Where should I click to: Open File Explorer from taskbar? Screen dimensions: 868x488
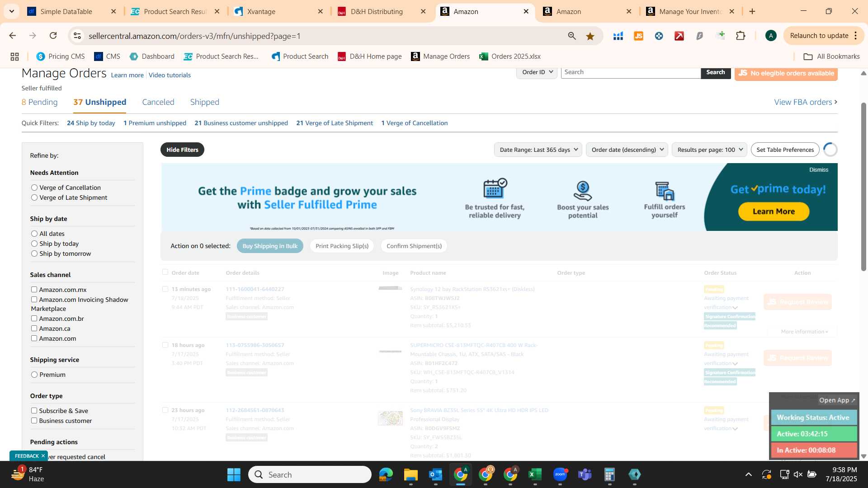pos(410,474)
